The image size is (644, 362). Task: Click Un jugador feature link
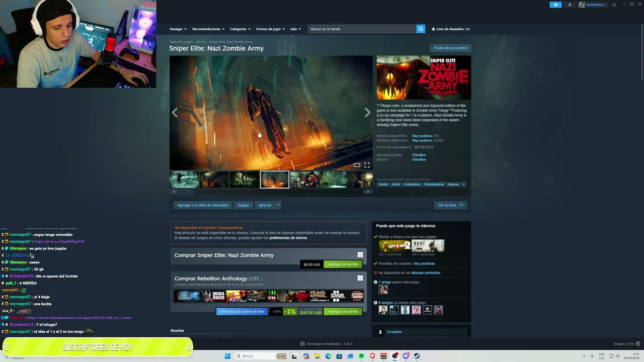pos(394,332)
